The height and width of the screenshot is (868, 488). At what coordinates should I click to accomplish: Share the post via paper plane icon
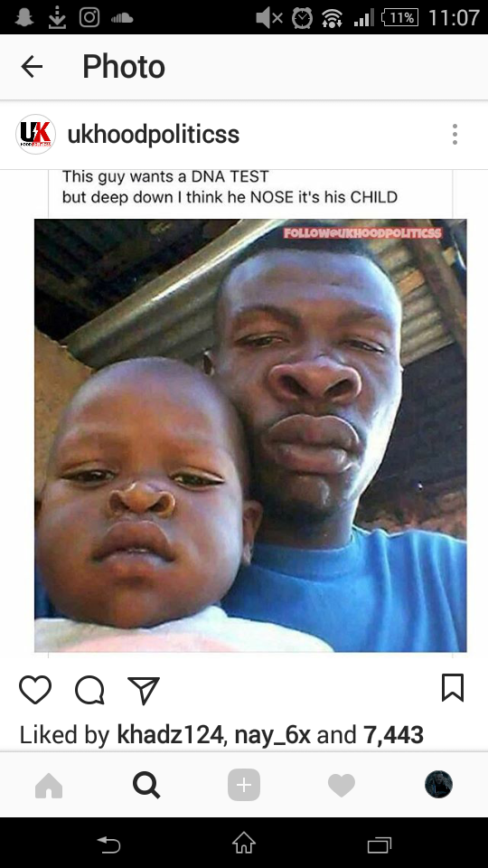coord(144,690)
